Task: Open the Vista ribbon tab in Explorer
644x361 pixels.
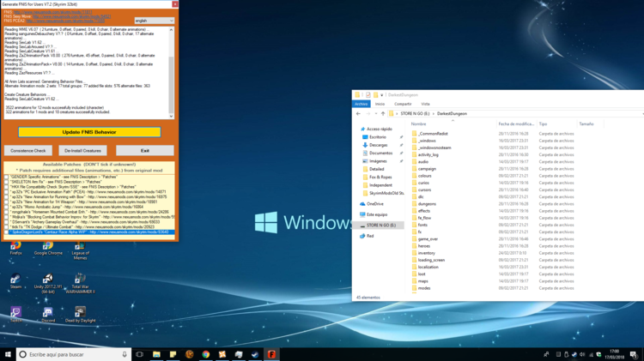Action: (426, 105)
